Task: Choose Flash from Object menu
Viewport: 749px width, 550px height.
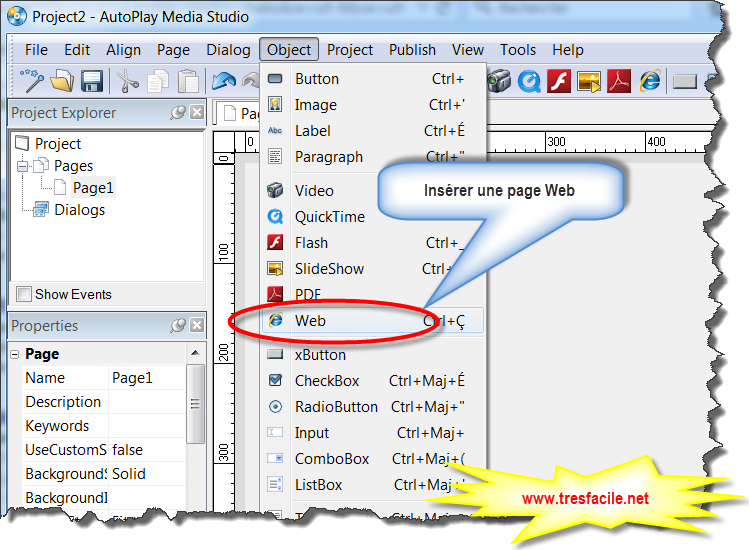Action: click(373, 243)
